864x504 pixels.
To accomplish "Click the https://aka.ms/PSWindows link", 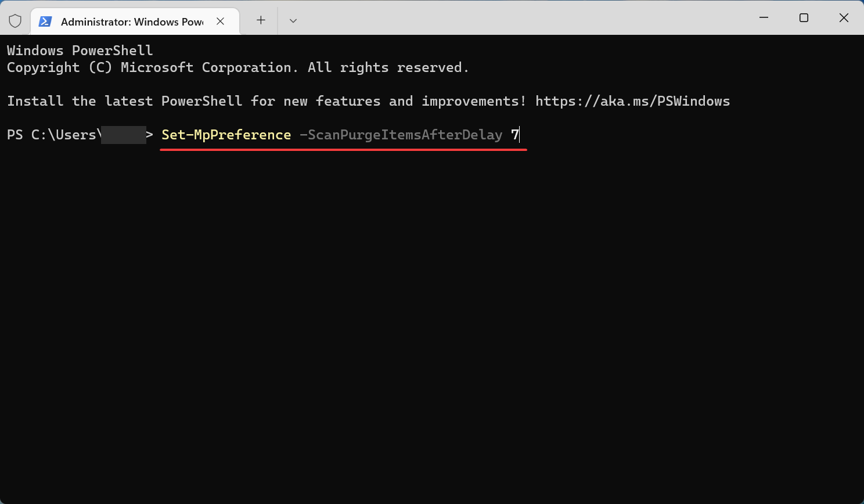I will tap(632, 101).
